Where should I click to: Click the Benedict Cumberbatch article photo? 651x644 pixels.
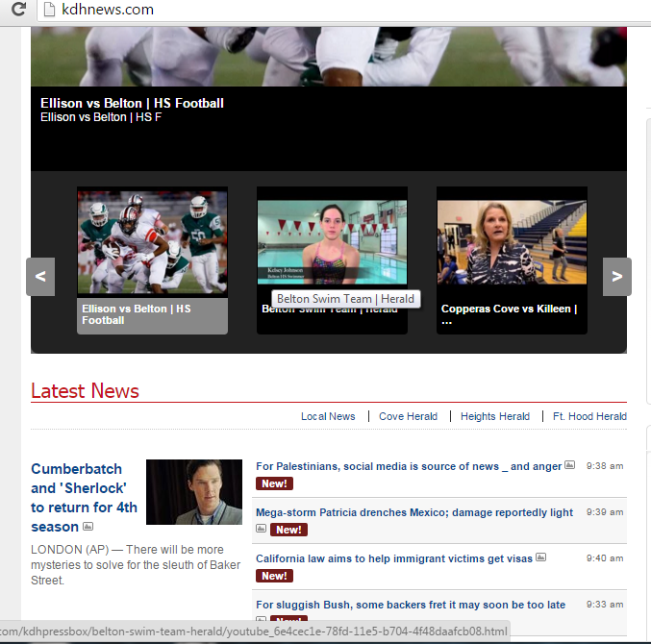(193, 492)
